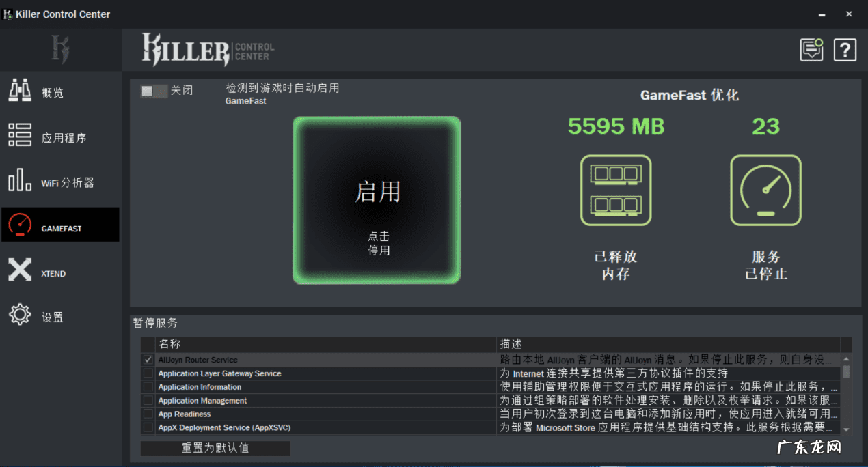Toggle the 关闭 game auto-enable switch
Image resolution: width=868 pixels, height=467 pixels.
pyautogui.click(x=156, y=89)
